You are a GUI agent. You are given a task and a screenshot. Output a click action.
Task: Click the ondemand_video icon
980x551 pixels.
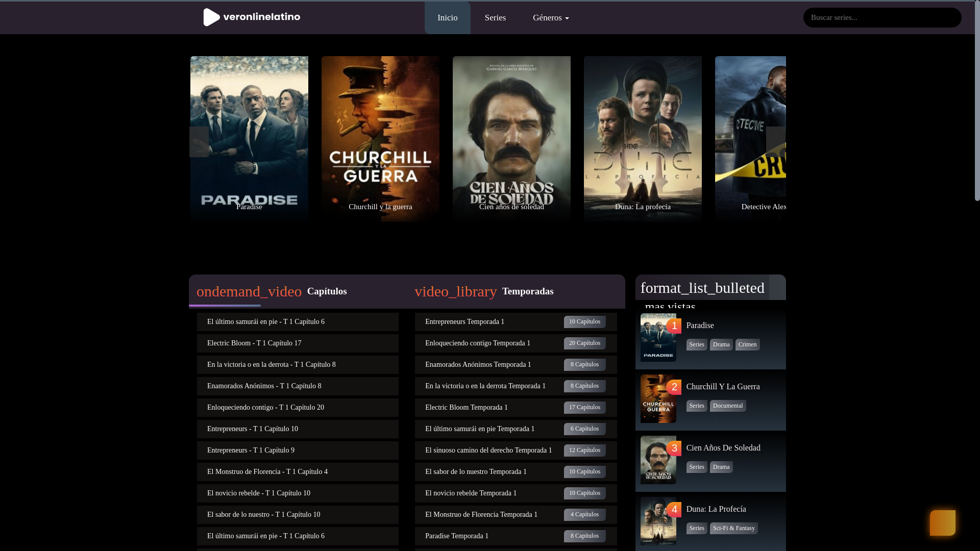(249, 291)
